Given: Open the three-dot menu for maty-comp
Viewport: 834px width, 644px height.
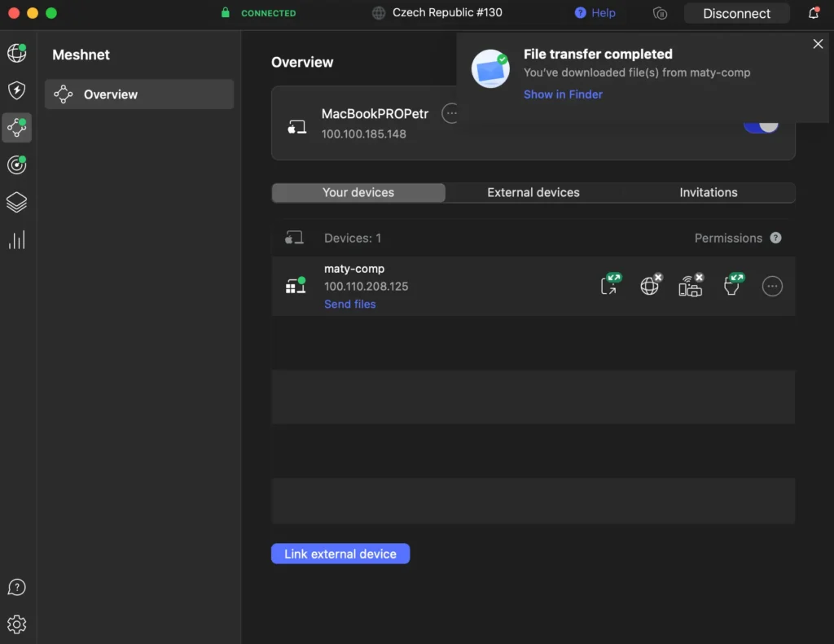Looking at the screenshot, I should click(x=772, y=286).
